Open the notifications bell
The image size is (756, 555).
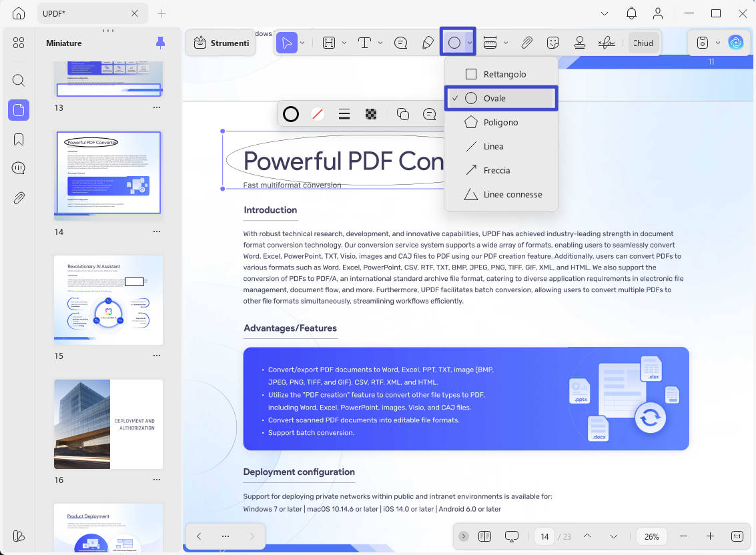click(631, 13)
